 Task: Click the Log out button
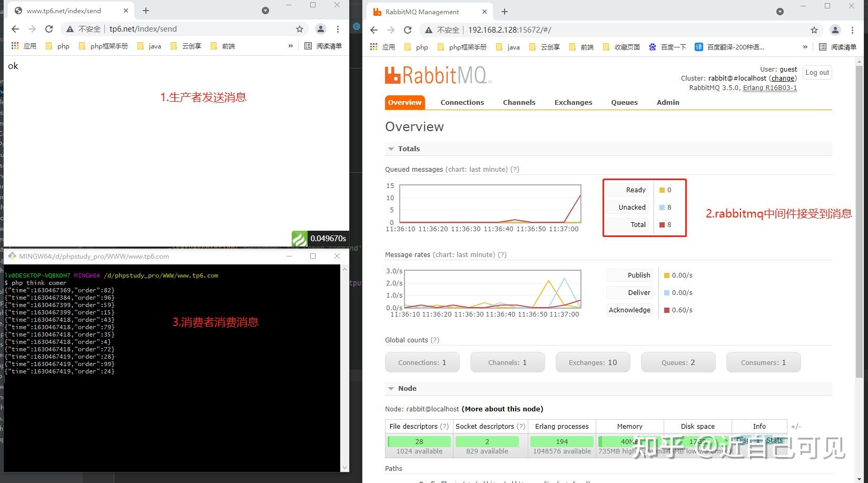click(816, 72)
